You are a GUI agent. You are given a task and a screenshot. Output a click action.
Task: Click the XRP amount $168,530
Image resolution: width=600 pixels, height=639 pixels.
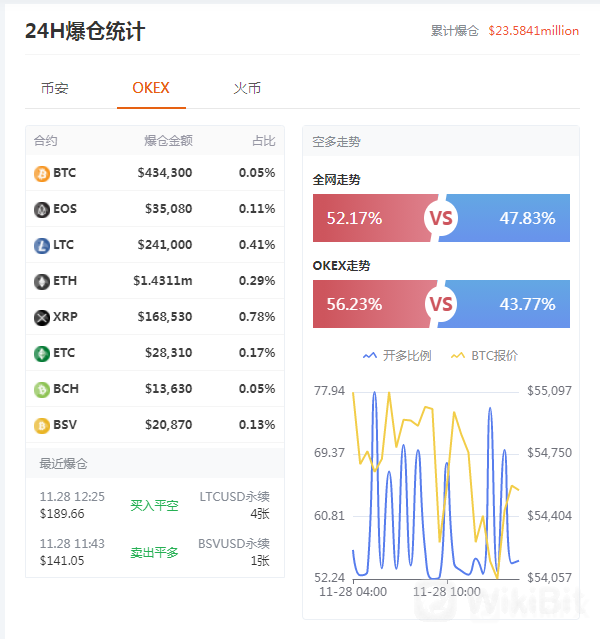point(165,317)
